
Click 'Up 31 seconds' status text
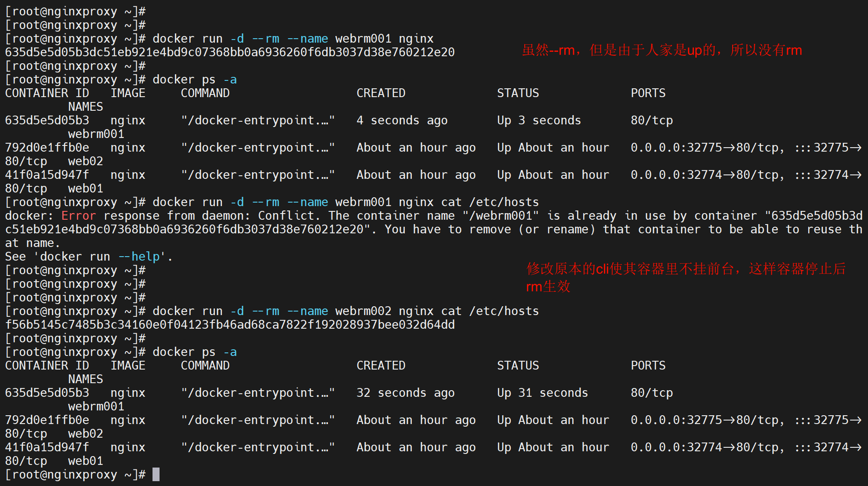coord(542,393)
